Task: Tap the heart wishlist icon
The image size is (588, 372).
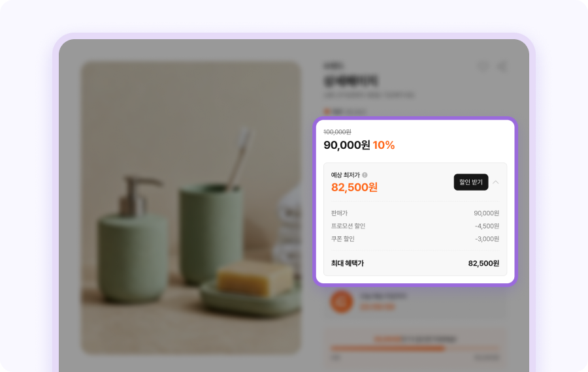Action: (x=483, y=67)
